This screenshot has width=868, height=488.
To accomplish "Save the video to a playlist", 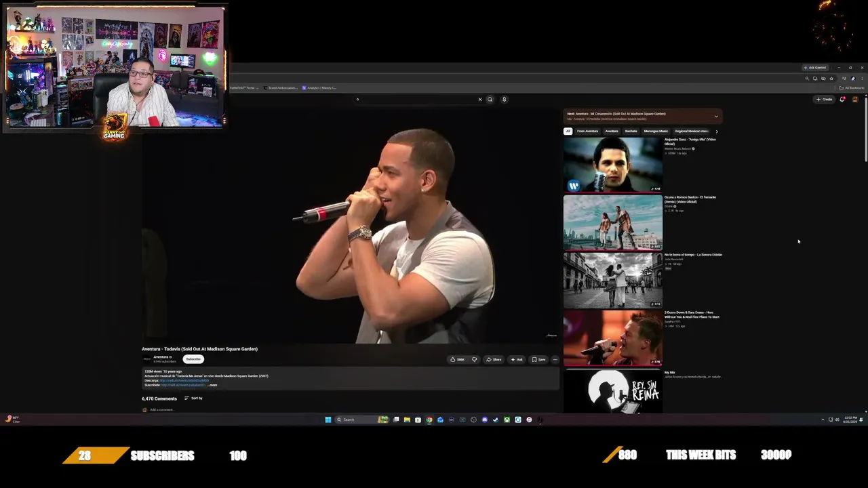I will 538,359.
